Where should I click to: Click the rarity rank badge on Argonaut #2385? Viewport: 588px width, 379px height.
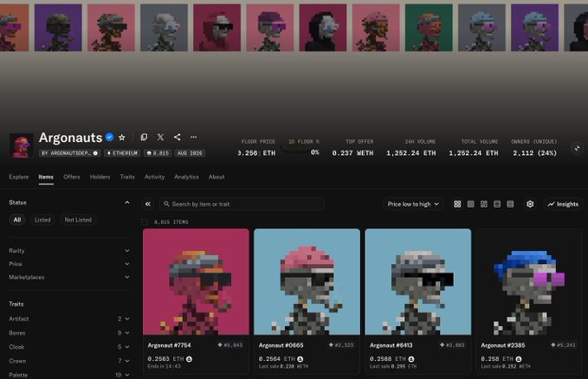point(564,345)
